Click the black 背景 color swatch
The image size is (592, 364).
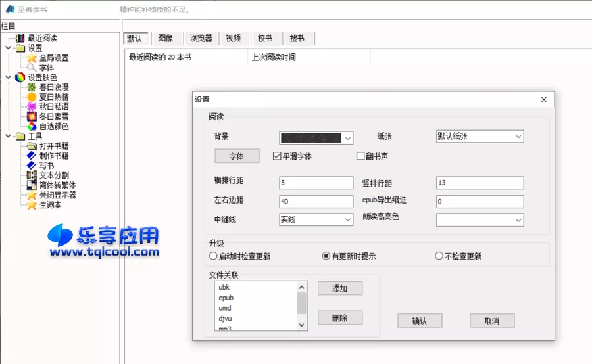click(x=310, y=138)
